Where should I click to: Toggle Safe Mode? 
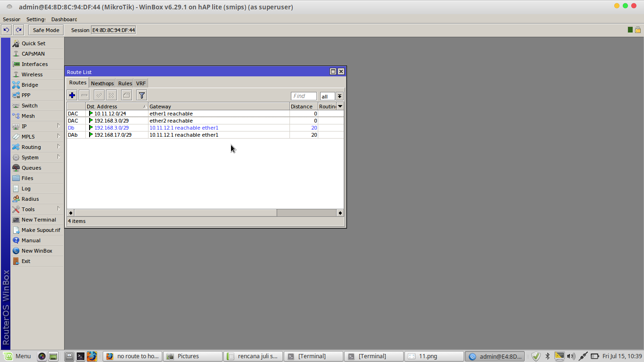coord(46,30)
